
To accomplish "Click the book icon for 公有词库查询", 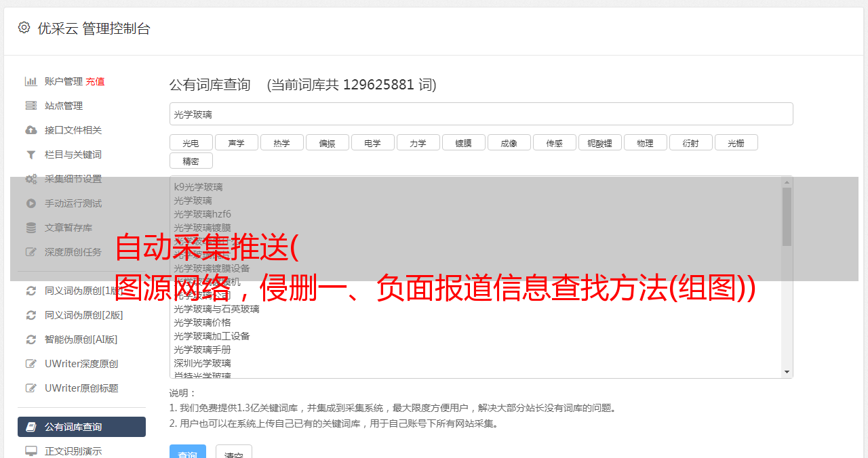I will coord(31,427).
